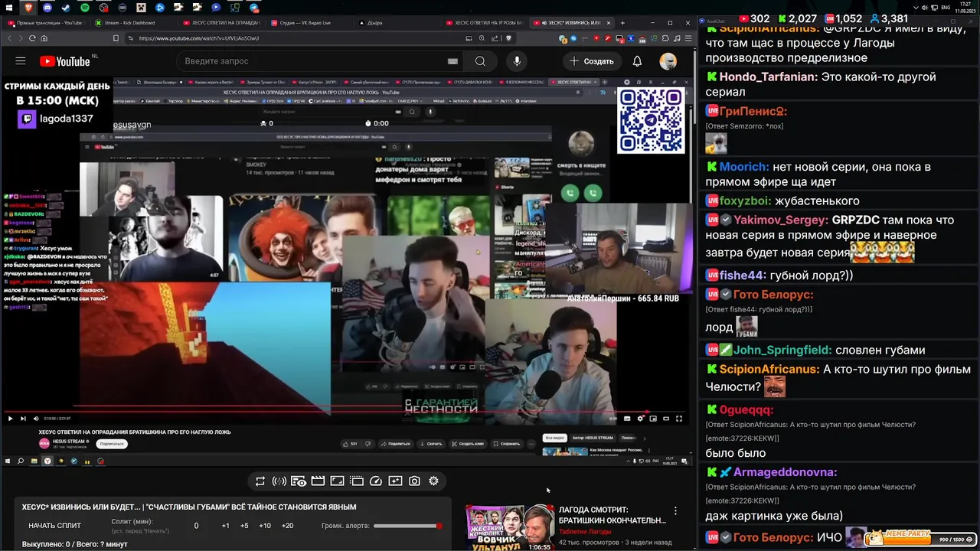Toggle video loop in player toolbar
Image resolution: width=980 pixels, height=551 pixels.
tap(260, 481)
